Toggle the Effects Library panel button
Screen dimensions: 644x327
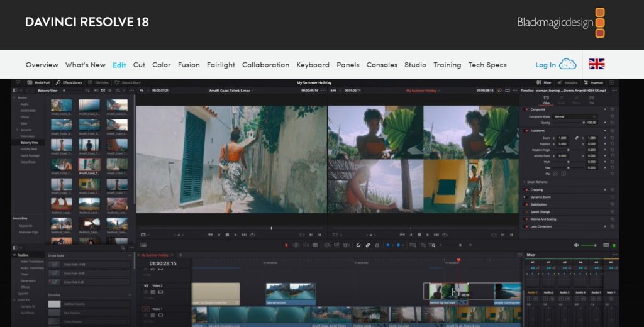[x=69, y=82]
